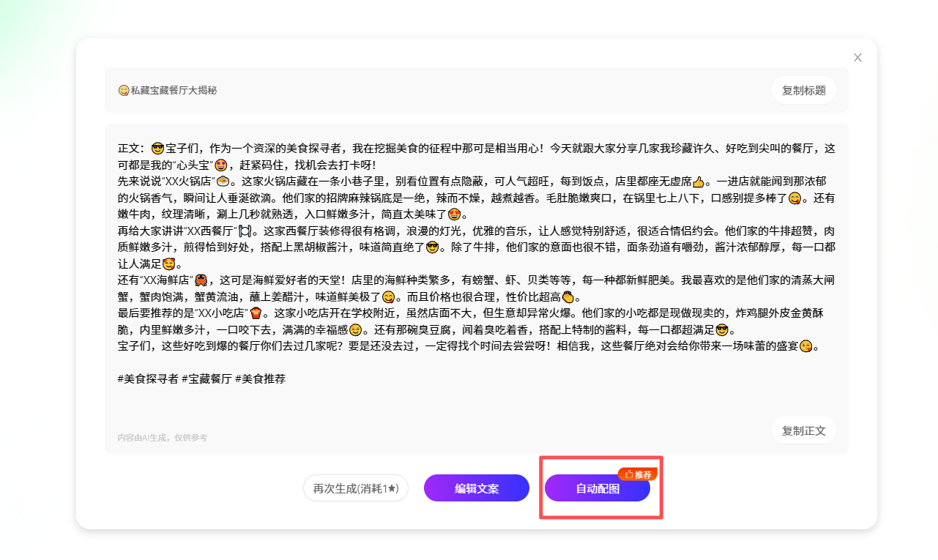Click the hashtag #宝藏餐厅
938x560 pixels.
pyautogui.click(x=206, y=378)
